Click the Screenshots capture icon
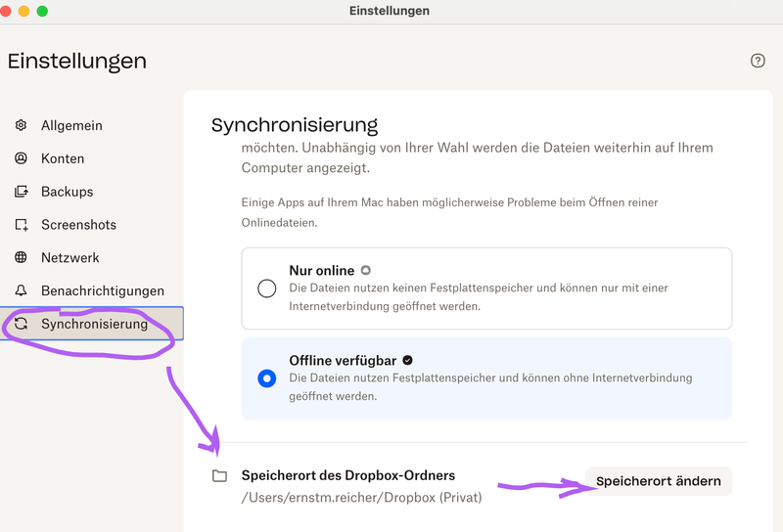This screenshot has height=532, width=783. pyautogui.click(x=22, y=225)
